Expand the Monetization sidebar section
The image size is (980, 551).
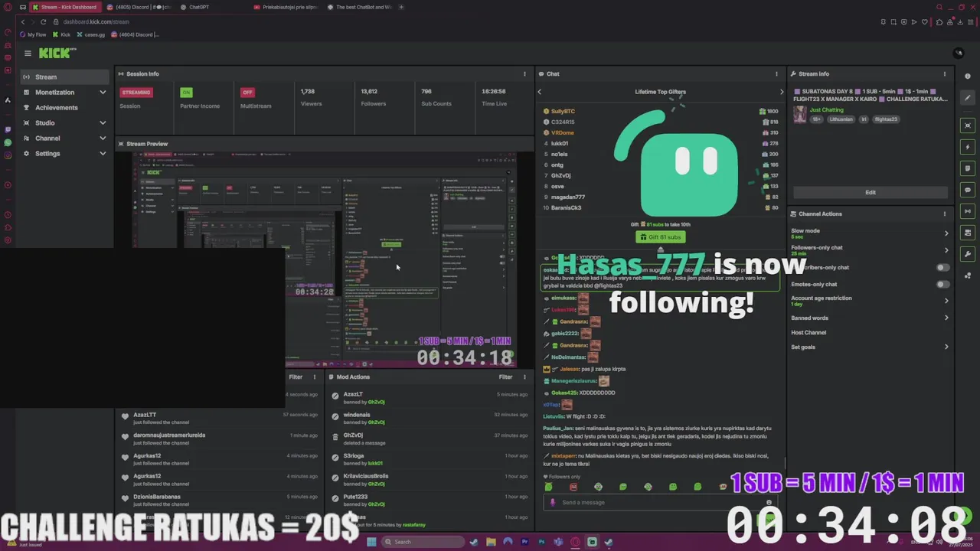tap(65, 93)
